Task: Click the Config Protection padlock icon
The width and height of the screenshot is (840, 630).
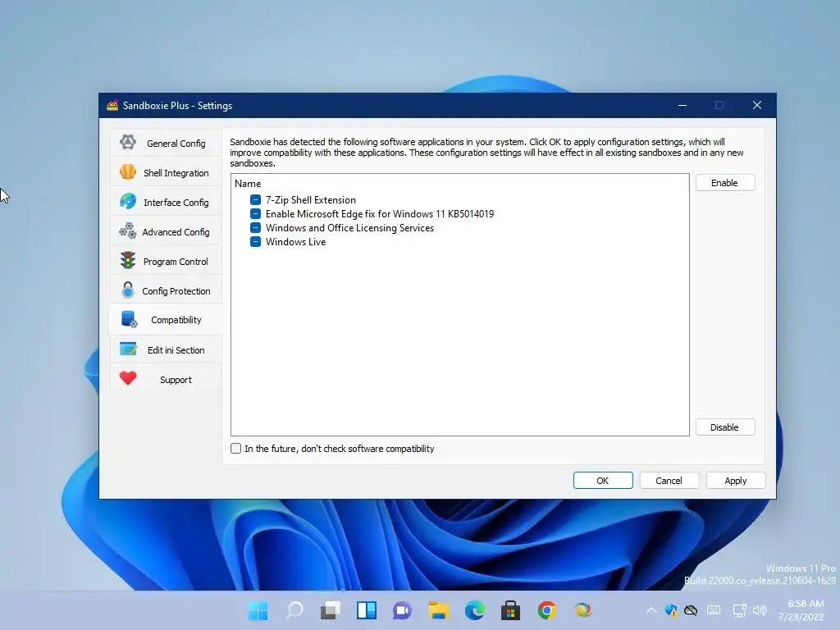Action: click(x=127, y=290)
